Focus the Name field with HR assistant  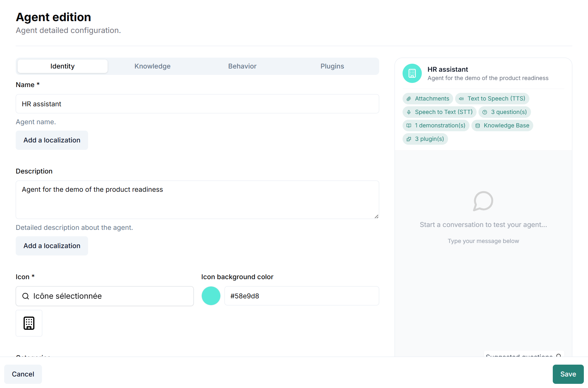[197, 104]
